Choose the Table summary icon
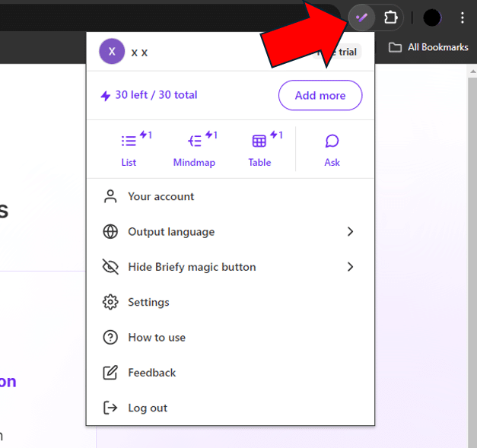477x448 pixels. (259, 141)
